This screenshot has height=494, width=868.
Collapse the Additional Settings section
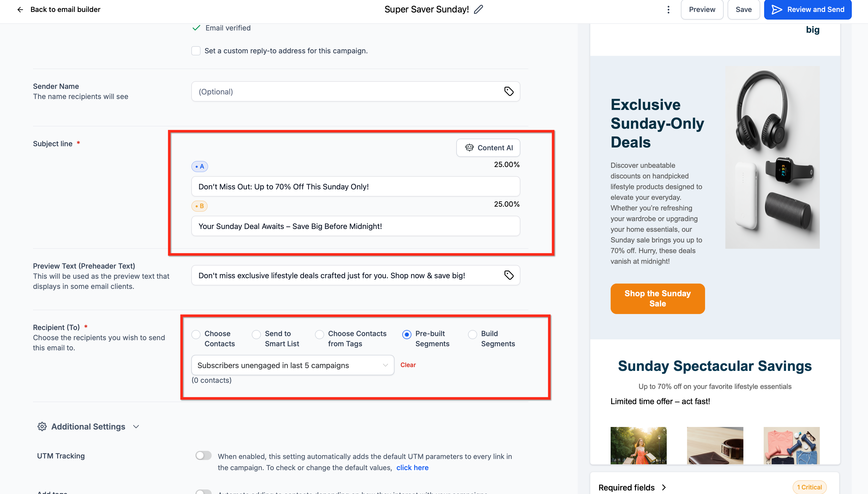click(x=136, y=426)
